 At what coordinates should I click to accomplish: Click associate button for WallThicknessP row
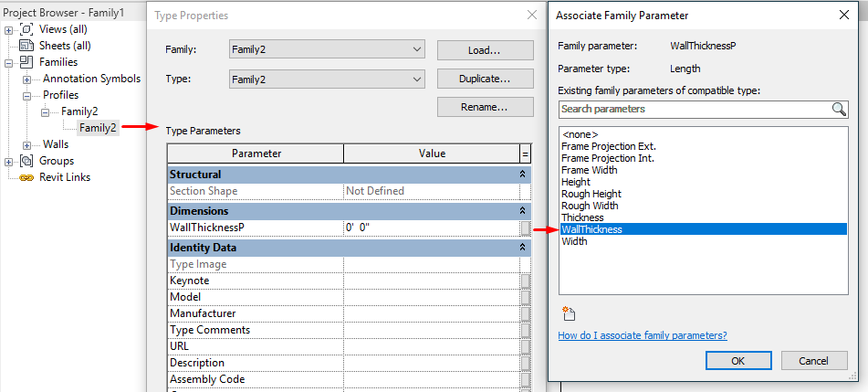click(x=526, y=228)
